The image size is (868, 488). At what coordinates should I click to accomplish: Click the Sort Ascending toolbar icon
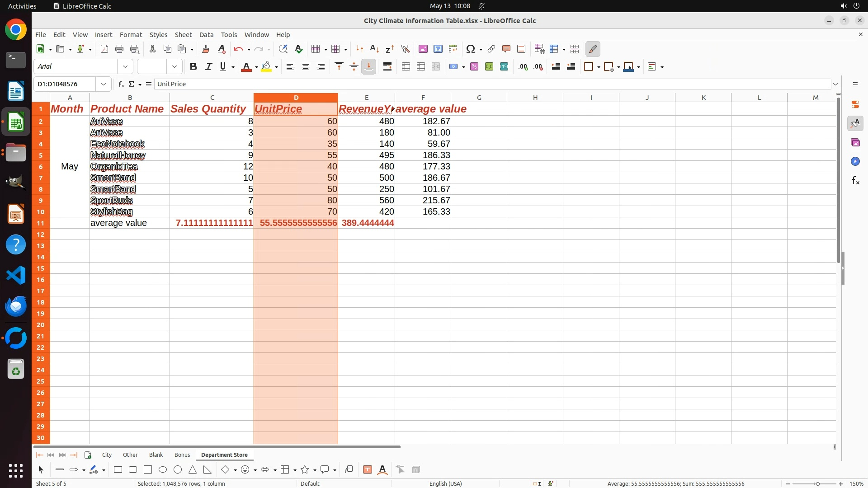[374, 49]
